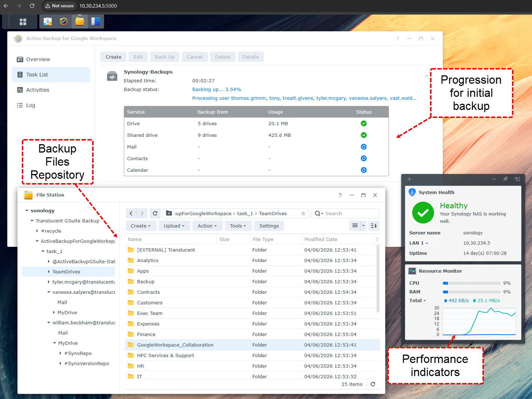Screen dimensions: 532x399
Task: Open the Create dropdown in File Station
Action: point(141,226)
